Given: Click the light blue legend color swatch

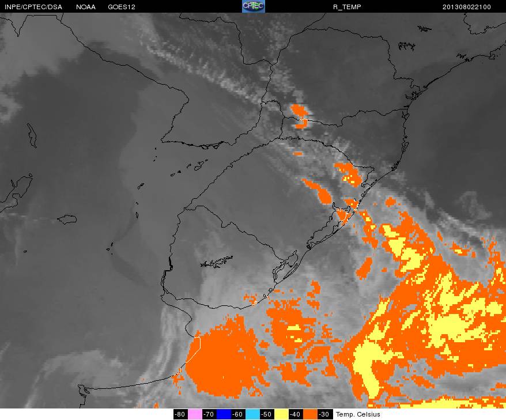Looking at the screenshot, I should pos(252,414).
